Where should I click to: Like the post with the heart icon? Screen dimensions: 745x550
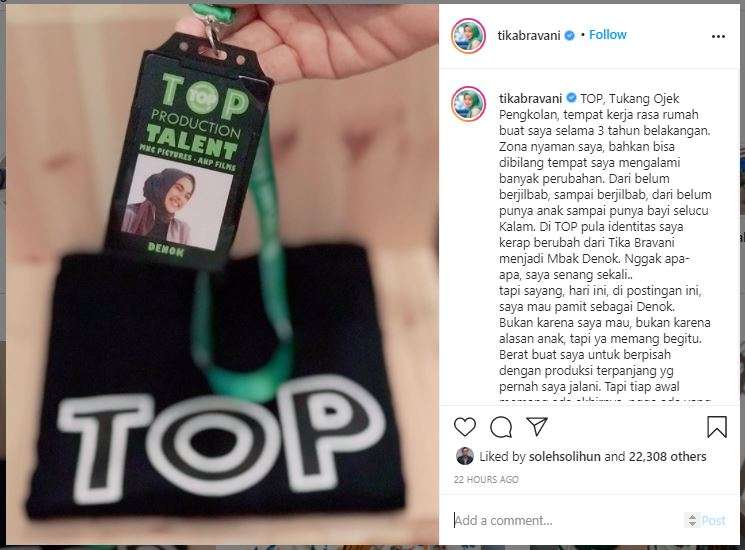(x=465, y=427)
